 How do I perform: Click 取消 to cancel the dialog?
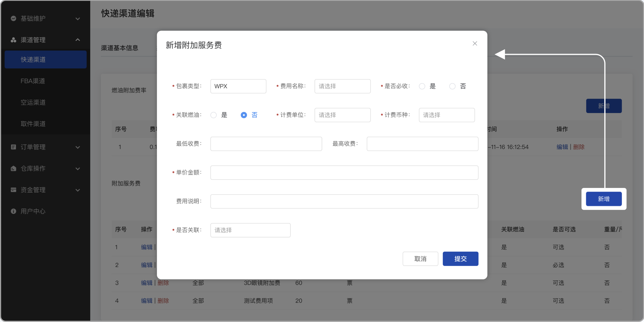coord(420,259)
